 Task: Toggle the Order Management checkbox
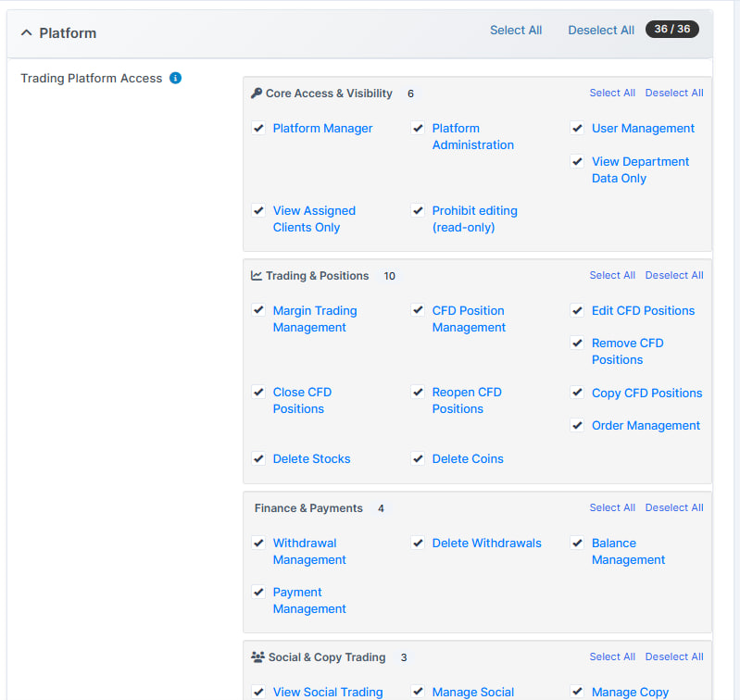click(x=578, y=426)
